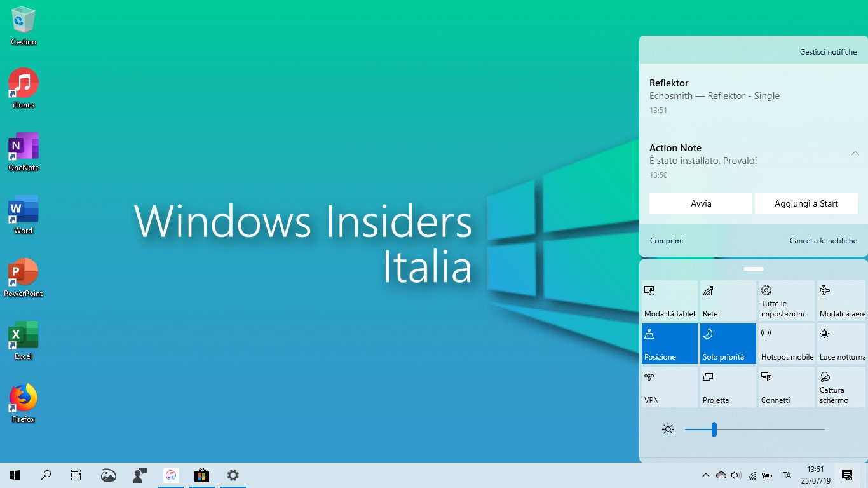Open the Rete quick action tile
The width and height of the screenshot is (868, 488).
pyautogui.click(x=728, y=301)
